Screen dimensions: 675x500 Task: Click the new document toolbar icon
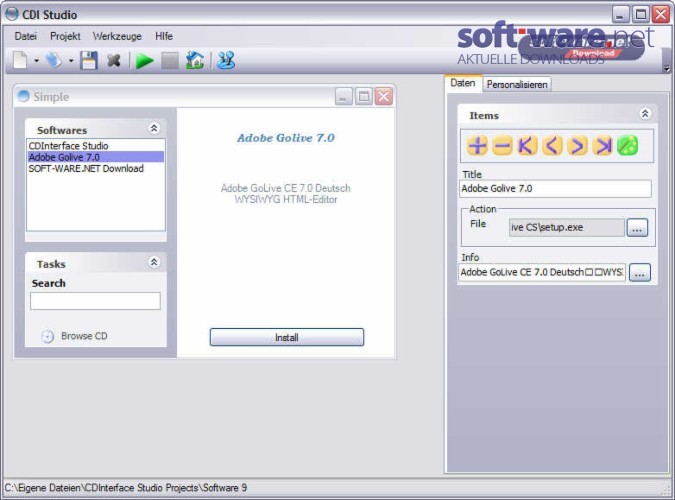pos(20,60)
